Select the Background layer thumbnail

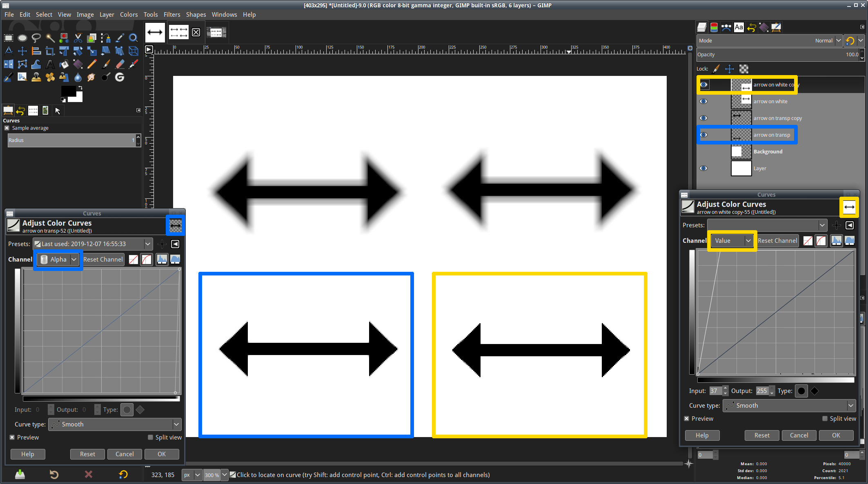point(741,151)
